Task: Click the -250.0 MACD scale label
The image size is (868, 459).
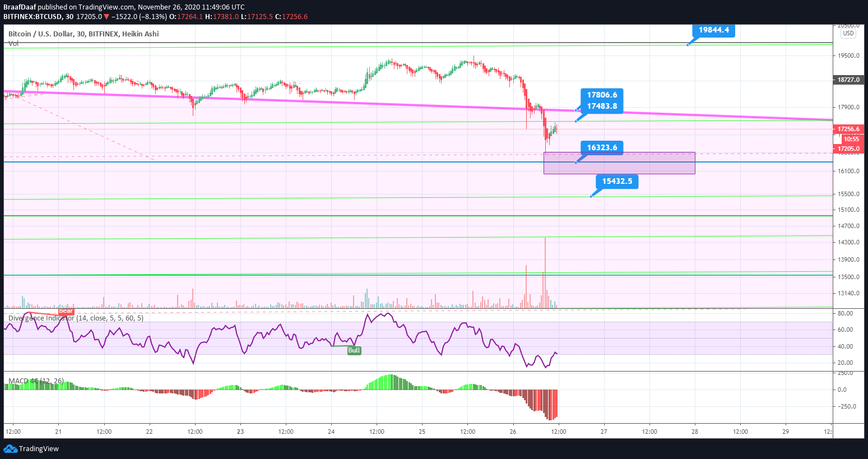Action: click(x=847, y=407)
